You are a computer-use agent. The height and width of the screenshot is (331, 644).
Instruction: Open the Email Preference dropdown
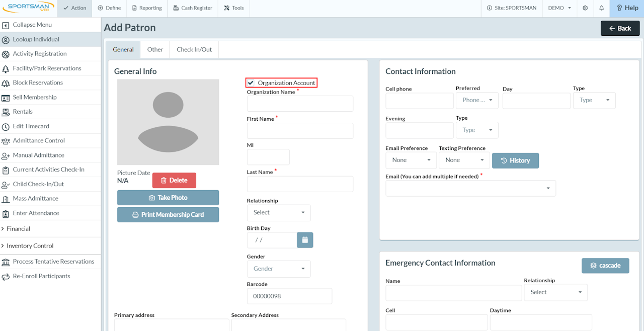[x=411, y=160]
